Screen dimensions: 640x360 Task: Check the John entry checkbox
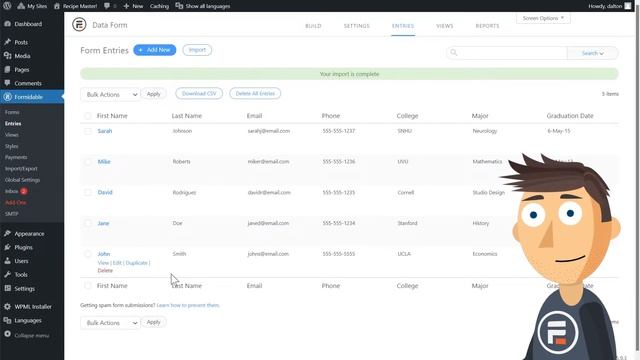click(x=88, y=254)
